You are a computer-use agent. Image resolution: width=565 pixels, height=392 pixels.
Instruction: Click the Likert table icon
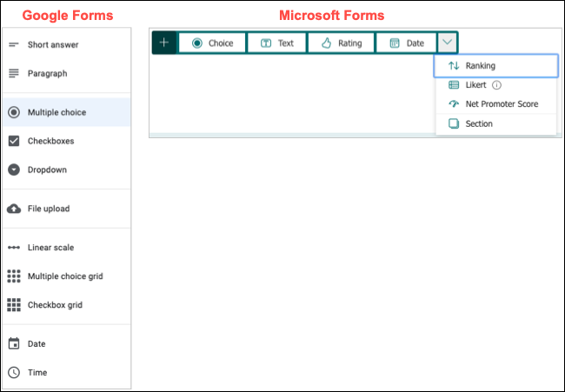[454, 85]
